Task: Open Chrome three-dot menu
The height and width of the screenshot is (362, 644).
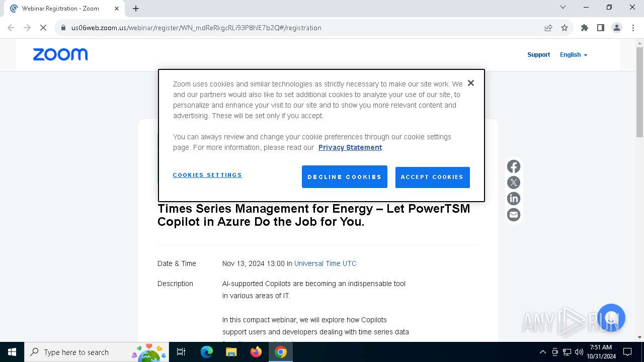Action: coord(633,28)
